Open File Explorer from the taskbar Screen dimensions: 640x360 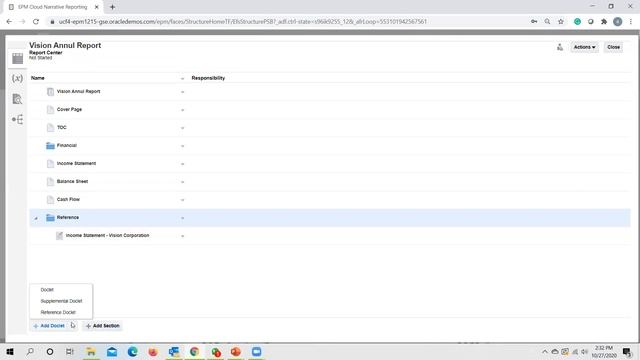91,351
